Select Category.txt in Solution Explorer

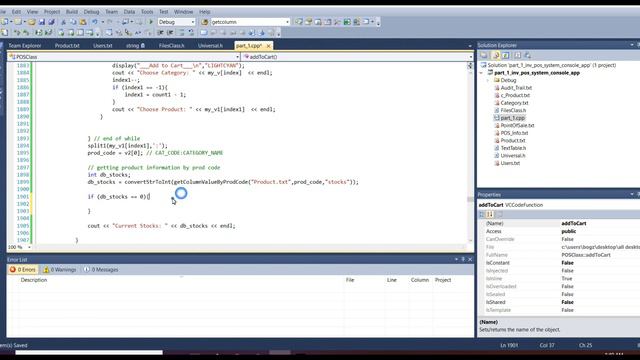(514, 103)
